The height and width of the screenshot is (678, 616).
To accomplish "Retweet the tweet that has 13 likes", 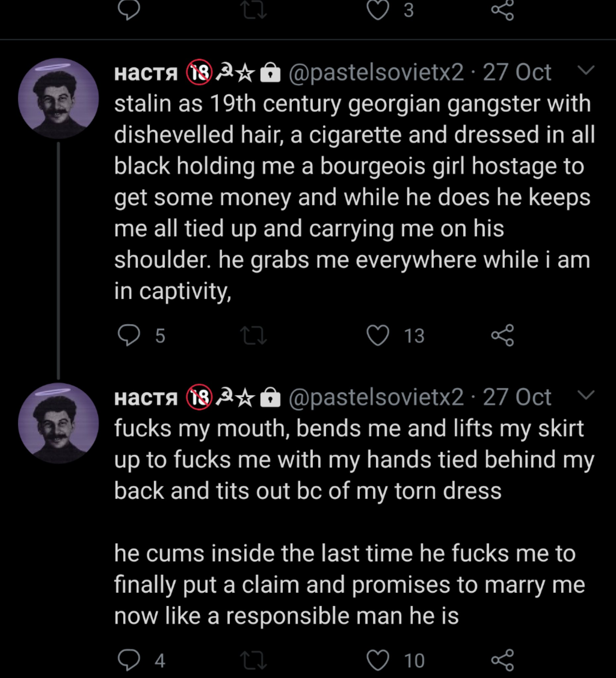I will click(254, 336).
